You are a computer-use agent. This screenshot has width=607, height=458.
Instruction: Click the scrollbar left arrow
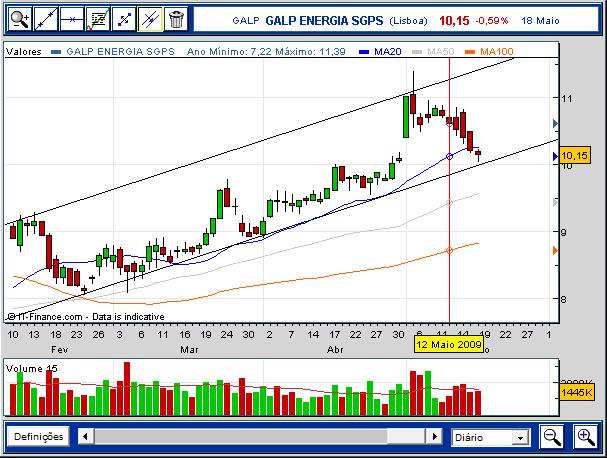coord(85,437)
